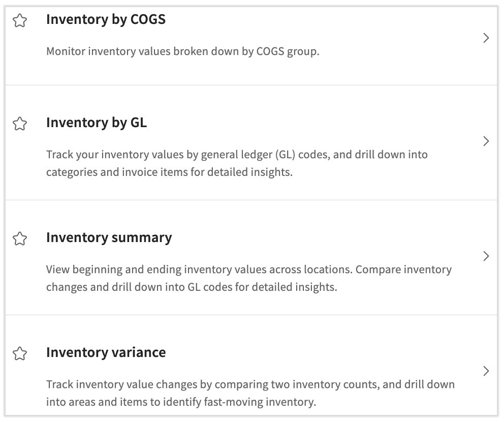Click the Inventory by GL list entry
This screenshot has width=504, height=422.
point(252,142)
